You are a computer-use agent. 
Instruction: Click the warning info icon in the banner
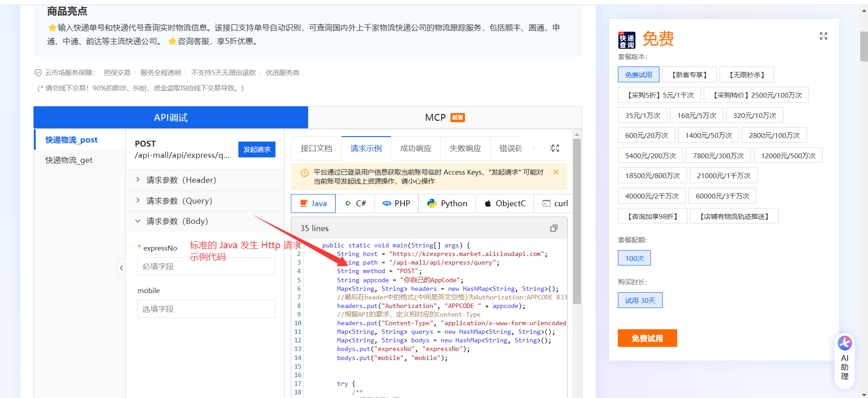[304, 173]
